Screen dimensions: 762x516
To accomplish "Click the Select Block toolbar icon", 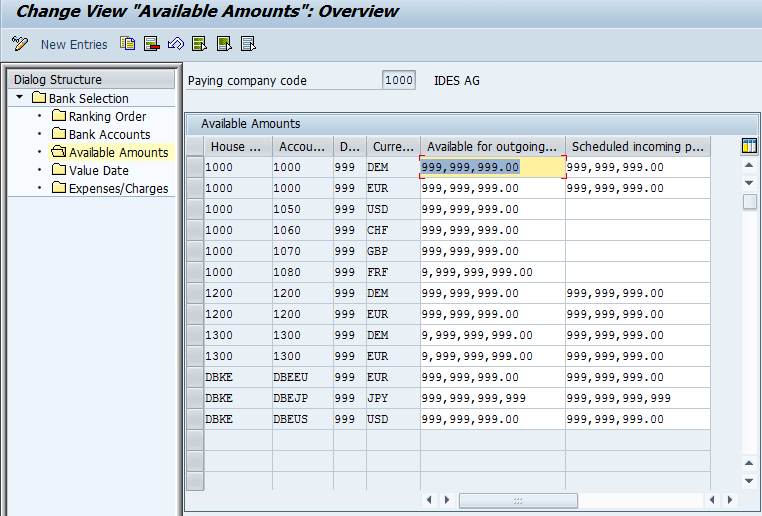I will 224,44.
